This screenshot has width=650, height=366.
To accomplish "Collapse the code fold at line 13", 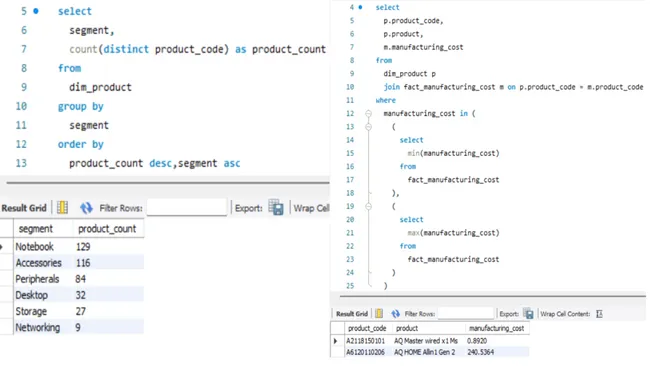I will (x=368, y=127).
